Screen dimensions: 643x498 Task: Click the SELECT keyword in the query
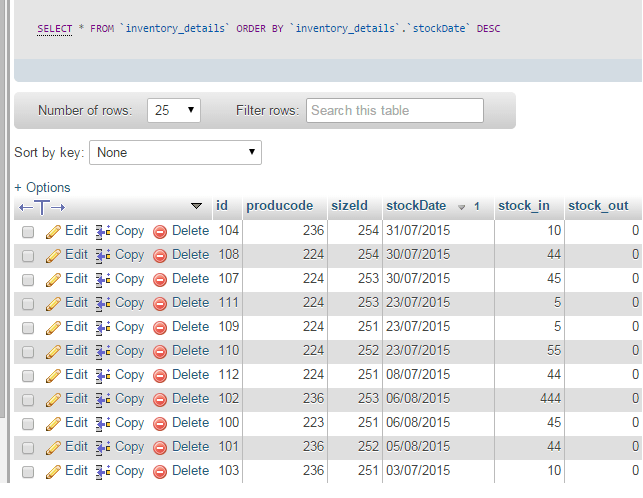tap(55, 29)
